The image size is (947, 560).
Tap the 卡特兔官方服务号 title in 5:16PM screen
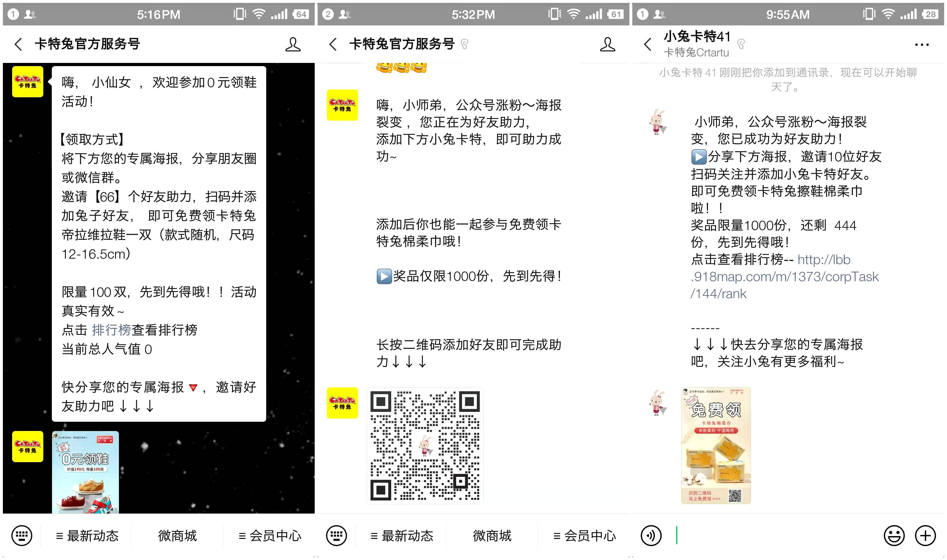87,44
